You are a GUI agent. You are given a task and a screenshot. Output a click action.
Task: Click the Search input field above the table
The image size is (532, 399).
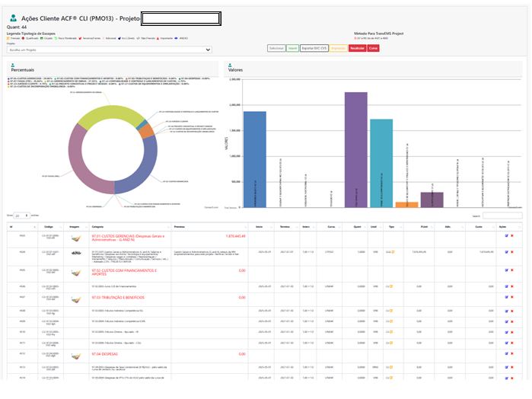point(502,215)
